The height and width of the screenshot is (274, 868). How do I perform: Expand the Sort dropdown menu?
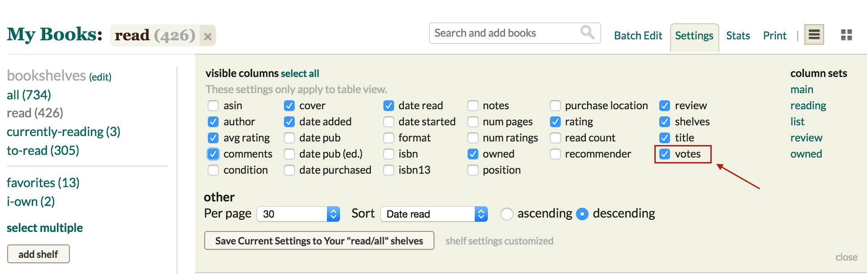coord(434,214)
